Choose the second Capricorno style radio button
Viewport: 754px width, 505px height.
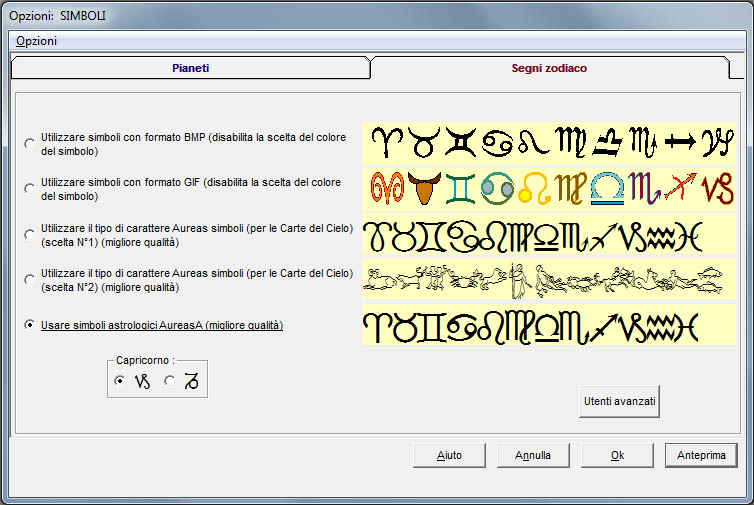(x=169, y=381)
